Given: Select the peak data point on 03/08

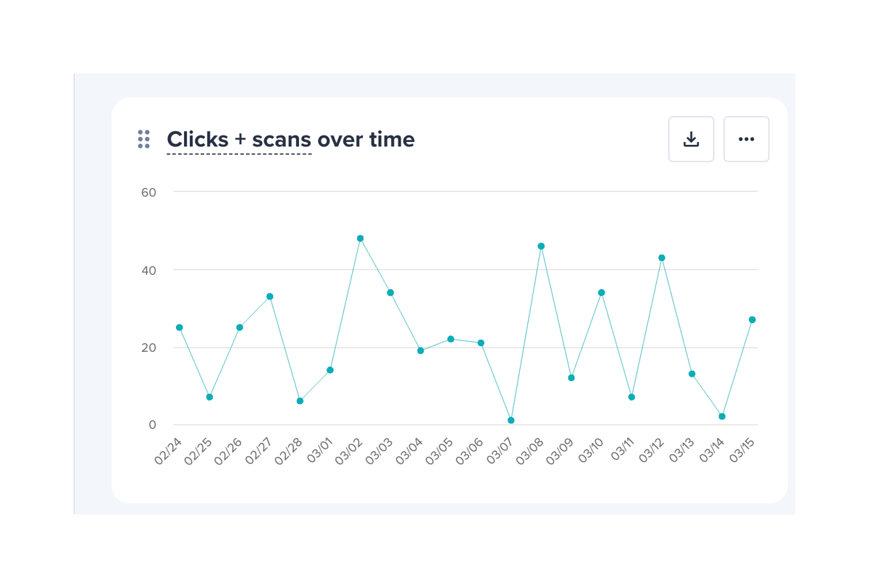Looking at the screenshot, I should (x=540, y=245).
